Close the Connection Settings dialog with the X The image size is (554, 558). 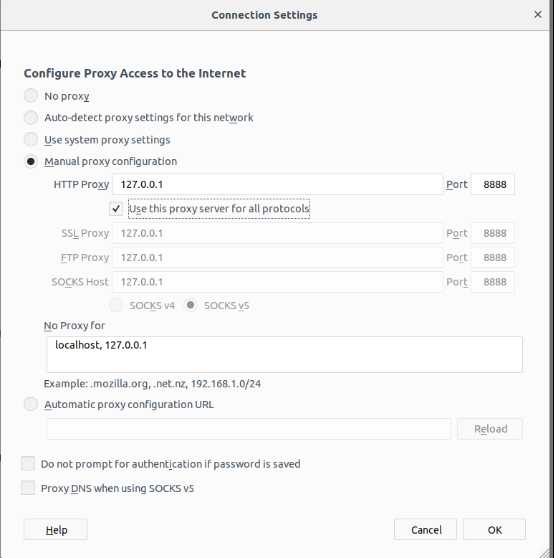coord(538,14)
